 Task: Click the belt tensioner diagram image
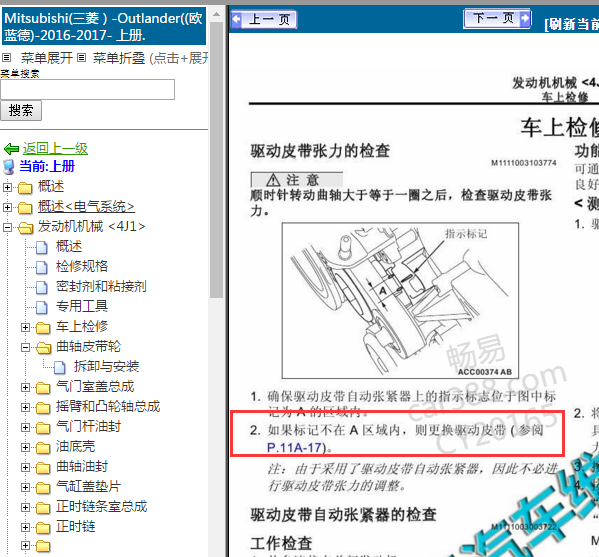[400, 301]
